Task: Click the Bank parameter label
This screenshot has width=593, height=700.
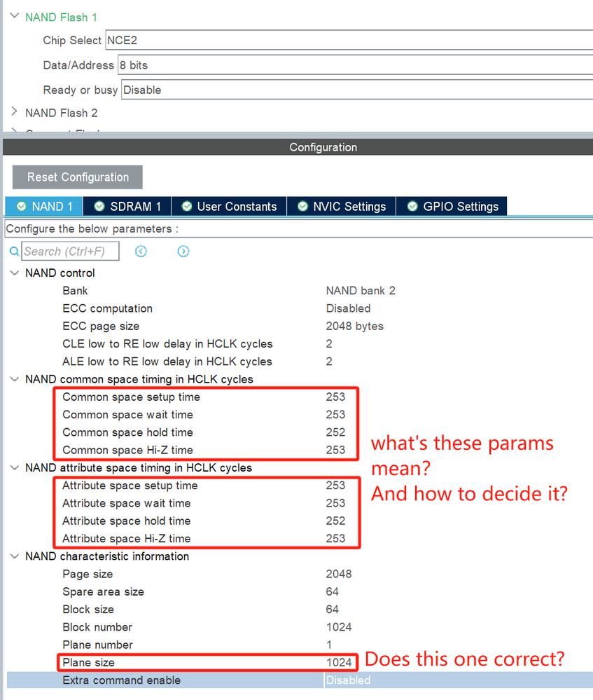Action: click(x=75, y=291)
